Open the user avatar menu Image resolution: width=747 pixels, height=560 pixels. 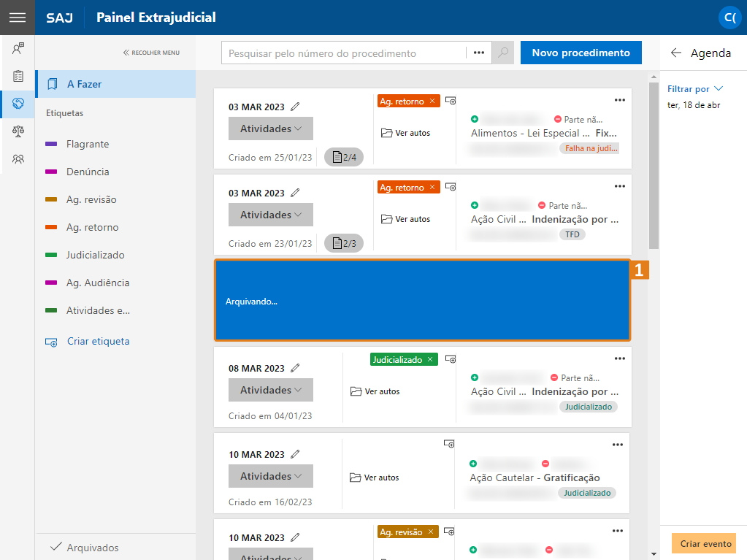point(730,18)
